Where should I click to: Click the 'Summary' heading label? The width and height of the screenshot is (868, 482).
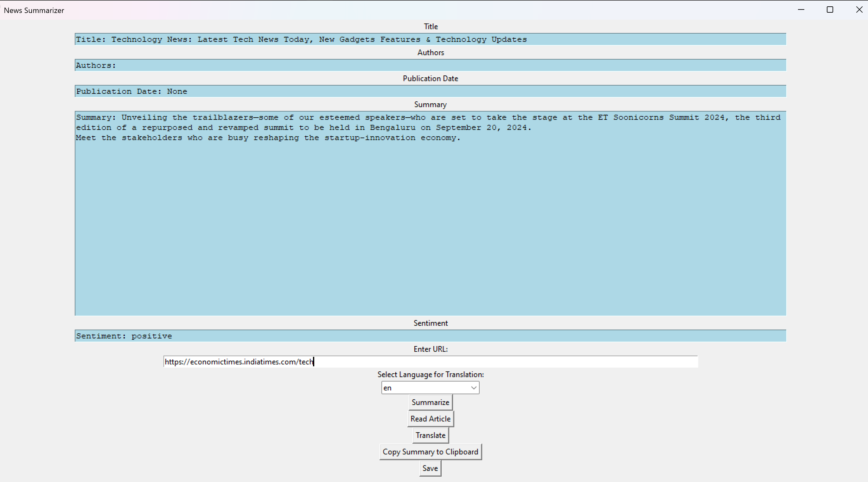(x=430, y=105)
